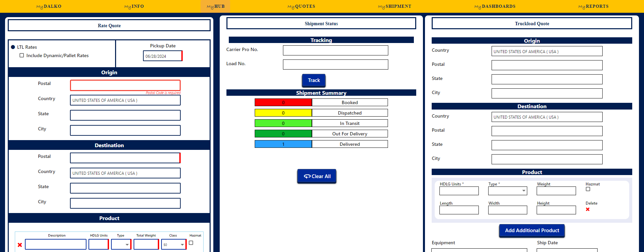Image resolution: width=644 pixels, height=252 pixels.
Task: Click the Rate Quote HDLG Units field
Action: (x=99, y=244)
